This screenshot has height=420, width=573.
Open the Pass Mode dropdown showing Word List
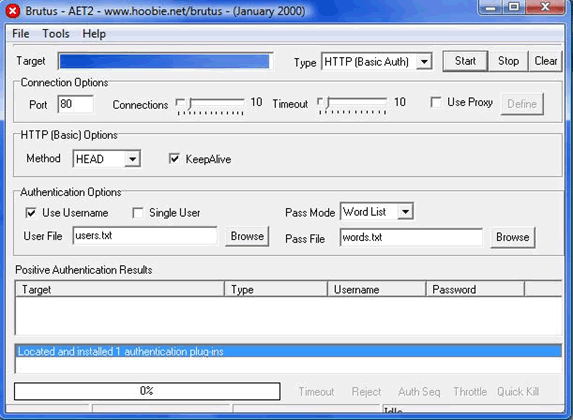(377, 212)
